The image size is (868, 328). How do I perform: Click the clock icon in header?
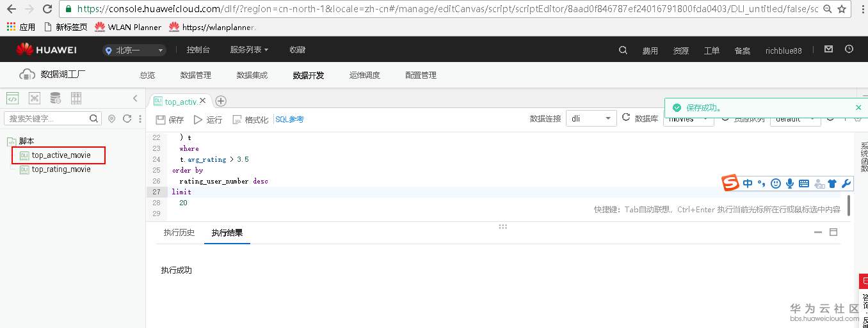click(849, 49)
